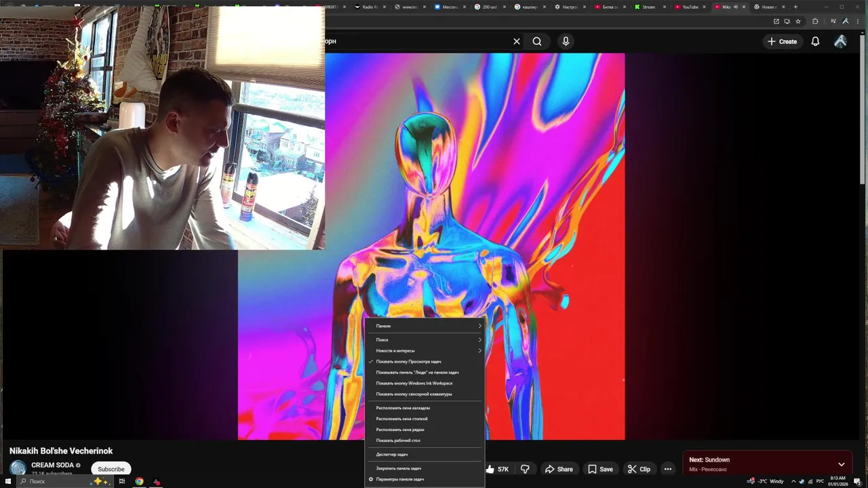Dislike the video with thumbs-down icon

(x=525, y=469)
